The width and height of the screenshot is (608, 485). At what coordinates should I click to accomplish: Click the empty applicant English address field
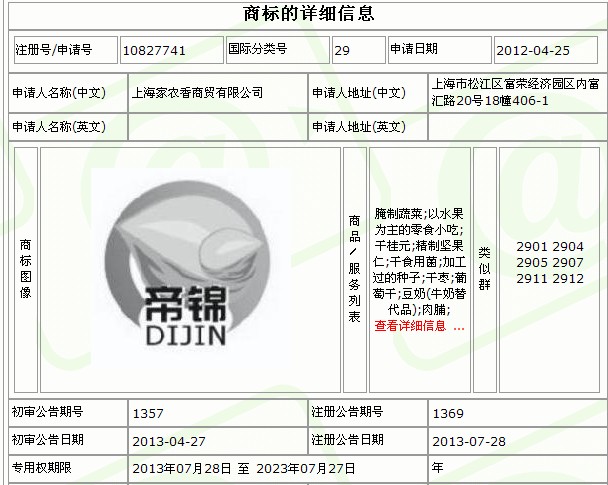pos(516,127)
